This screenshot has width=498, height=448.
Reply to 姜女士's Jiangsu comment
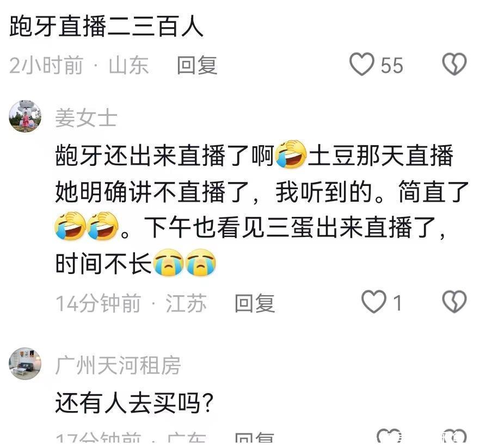[x=255, y=303]
